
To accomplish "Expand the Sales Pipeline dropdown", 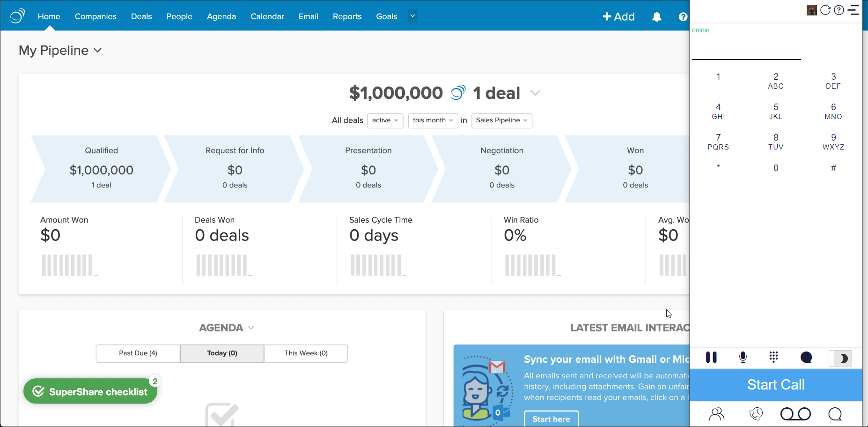I will tap(501, 120).
